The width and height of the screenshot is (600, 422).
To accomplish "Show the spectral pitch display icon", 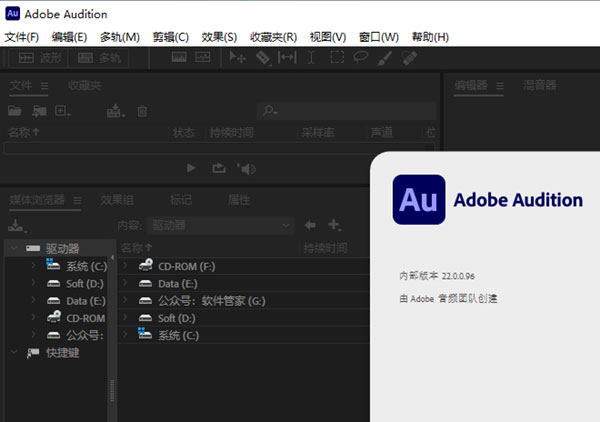I will pos(202,58).
